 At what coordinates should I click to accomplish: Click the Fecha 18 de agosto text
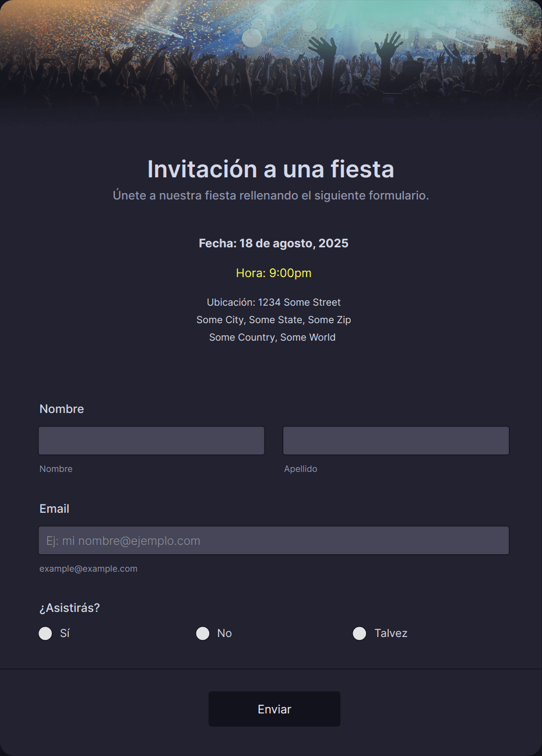click(x=273, y=243)
